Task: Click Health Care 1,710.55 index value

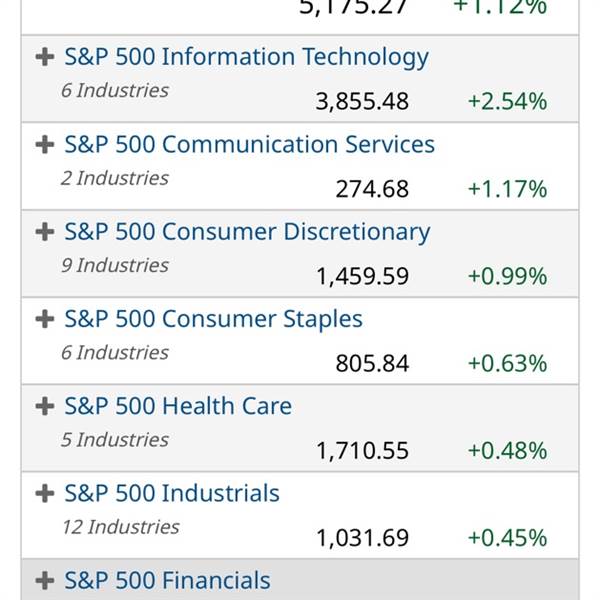Action: pos(362,451)
